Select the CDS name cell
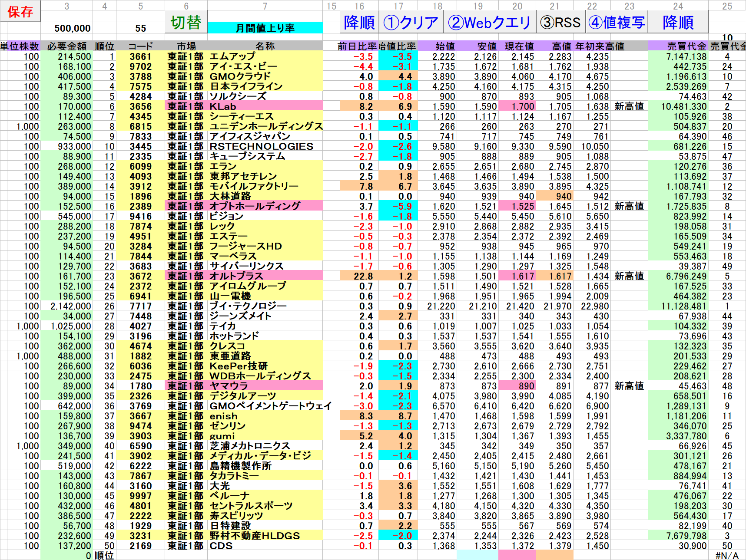This screenshot has height=560, width=746. pos(265,546)
